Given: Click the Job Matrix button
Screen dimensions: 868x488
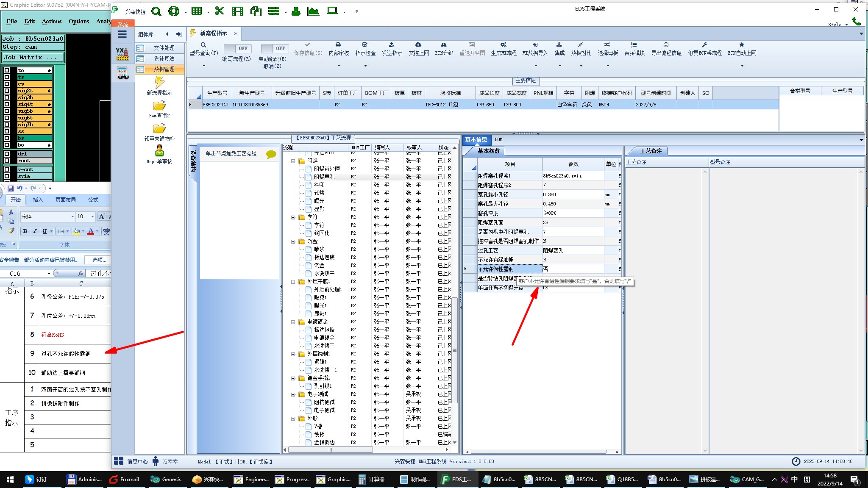Looking at the screenshot, I should (33, 58).
